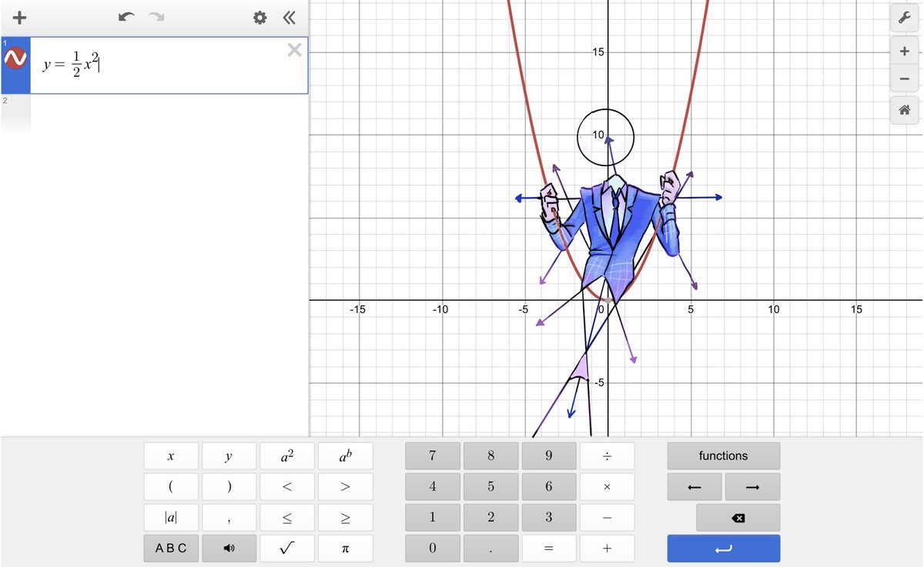924x567 pixels.
Task: Delete expression 1 with the X
Action: pyautogui.click(x=294, y=51)
